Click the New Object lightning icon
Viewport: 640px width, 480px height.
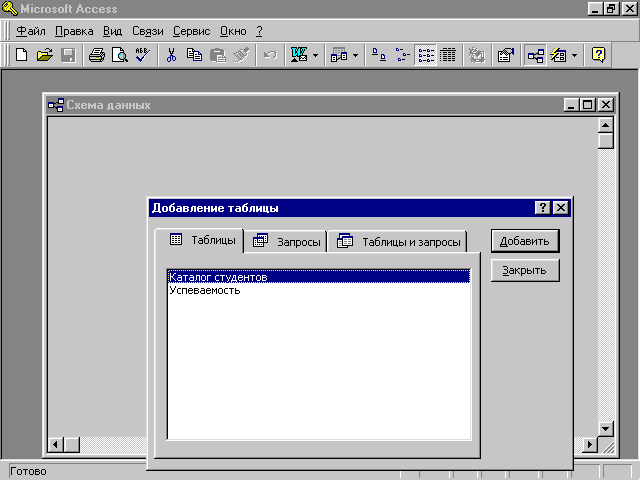pos(558,55)
